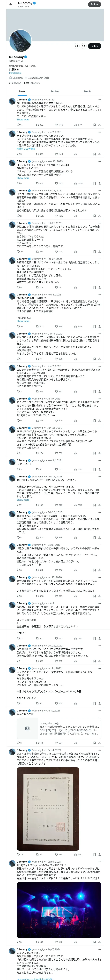This screenshot has width=110, height=980.
Task: Open more options on the Jan 19 post
Action: pyautogui.click(x=99, y=100)
